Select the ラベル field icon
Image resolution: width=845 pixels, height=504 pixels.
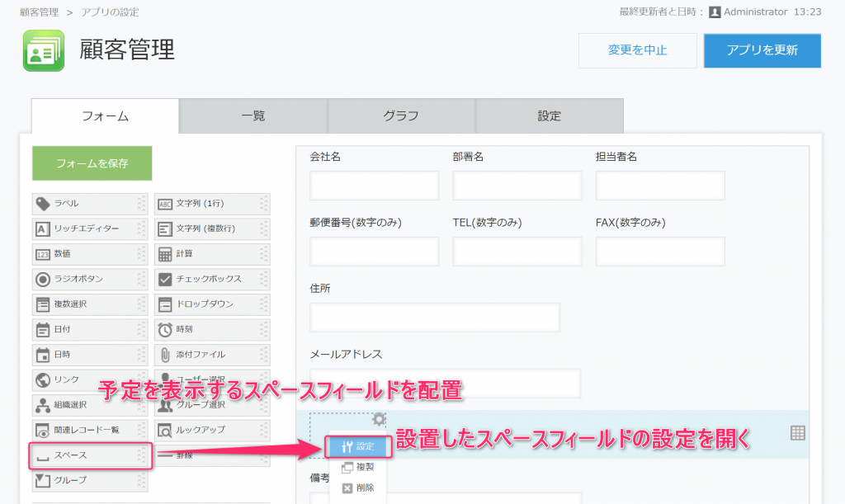[43, 204]
